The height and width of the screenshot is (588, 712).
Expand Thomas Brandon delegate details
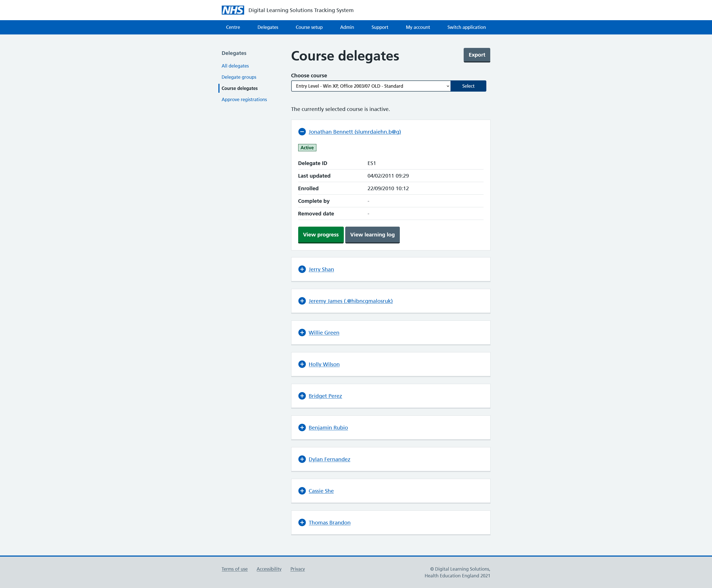[x=329, y=523]
